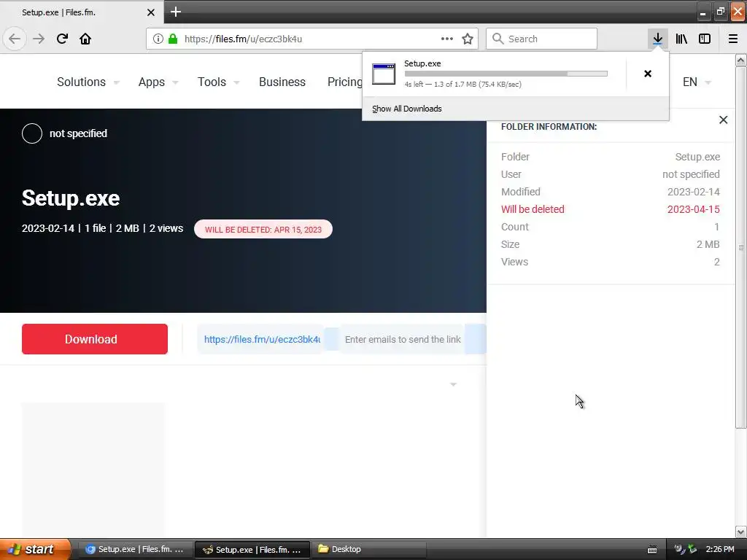
Task: Click the forward navigation arrow
Action: coord(39,39)
